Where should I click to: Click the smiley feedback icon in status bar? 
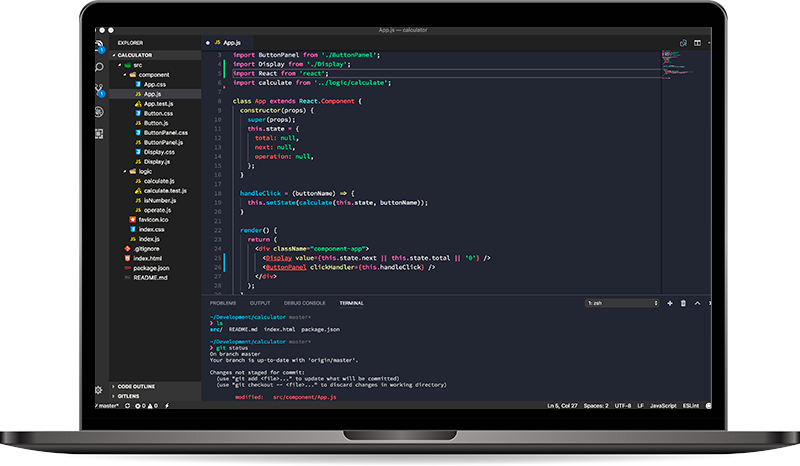(x=708, y=406)
